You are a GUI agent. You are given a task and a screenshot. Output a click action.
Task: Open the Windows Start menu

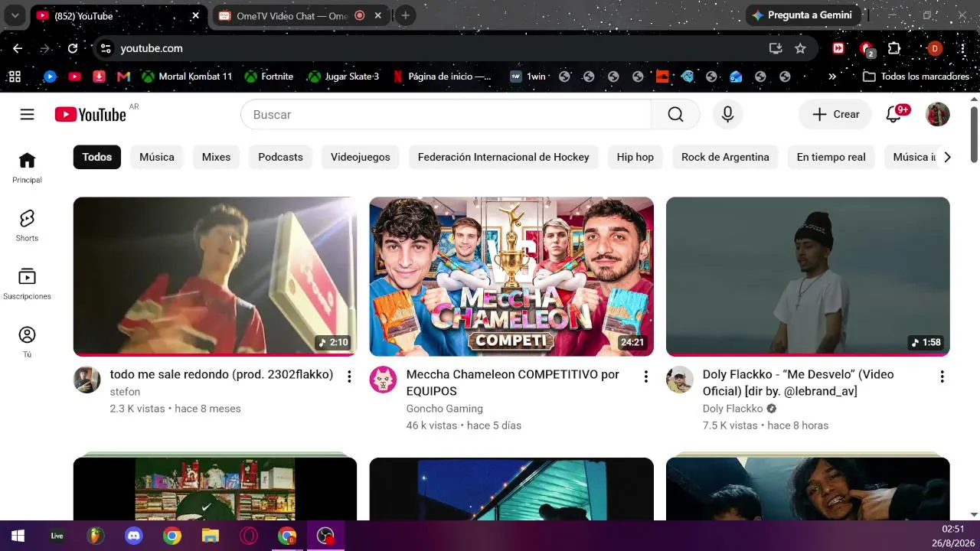pos(18,536)
